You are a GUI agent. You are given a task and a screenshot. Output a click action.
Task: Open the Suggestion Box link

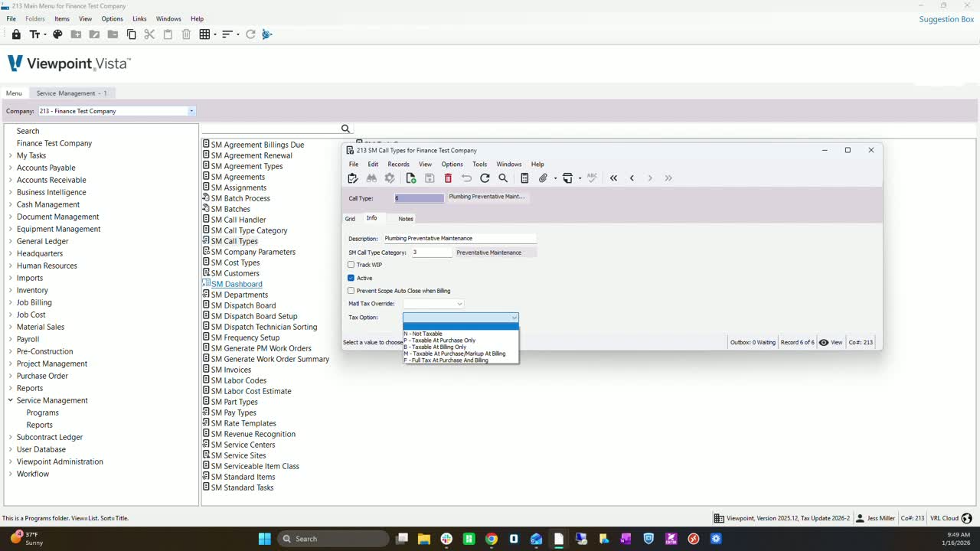(x=946, y=19)
